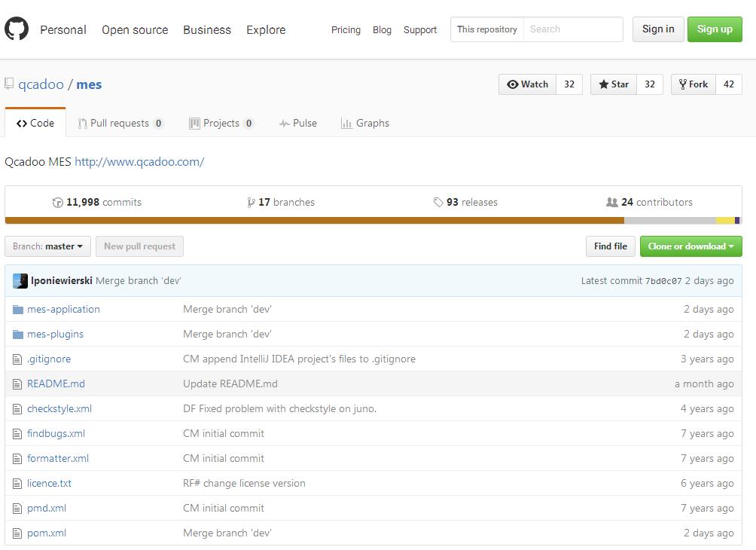Open the forks count 42
The height and width of the screenshot is (550, 756).
pos(729,84)
